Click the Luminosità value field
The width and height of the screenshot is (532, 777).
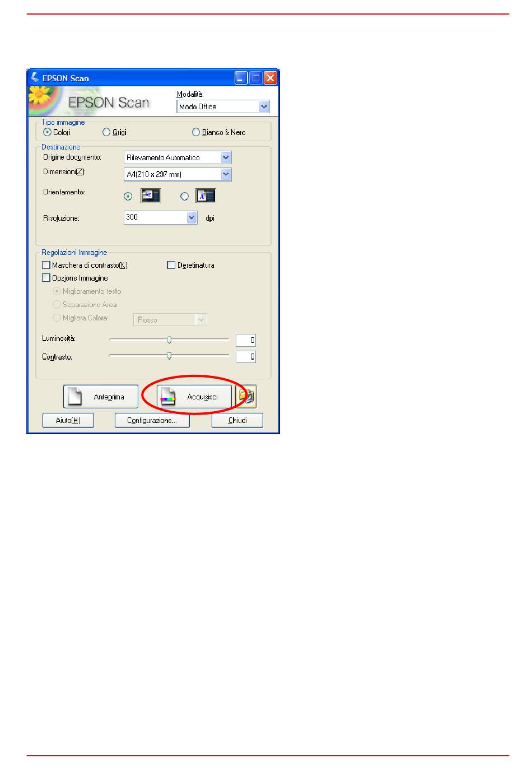coord(246,340)
